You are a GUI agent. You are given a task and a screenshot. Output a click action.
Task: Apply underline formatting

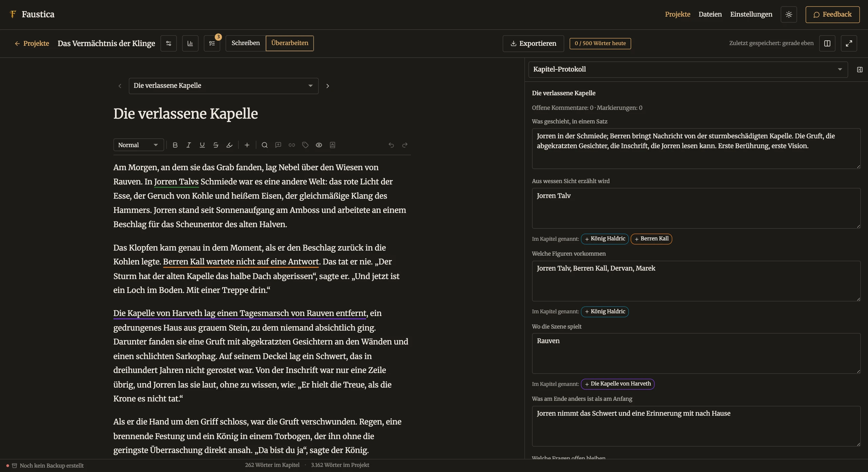tap(202, 145)
